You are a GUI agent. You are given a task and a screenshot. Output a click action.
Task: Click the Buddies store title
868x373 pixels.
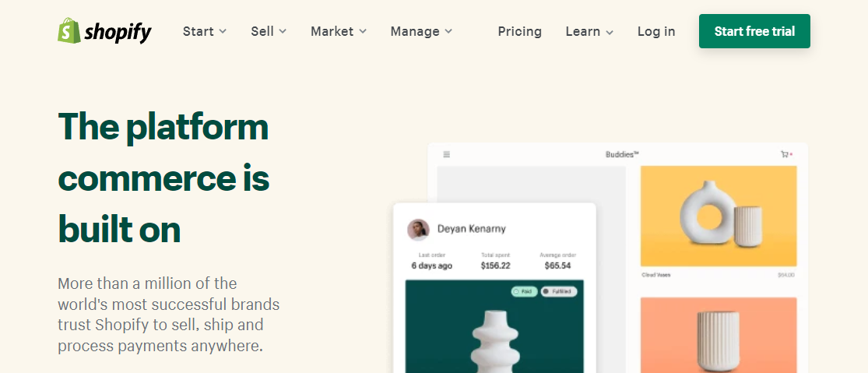pyautogui.click(x=622, y=154)
